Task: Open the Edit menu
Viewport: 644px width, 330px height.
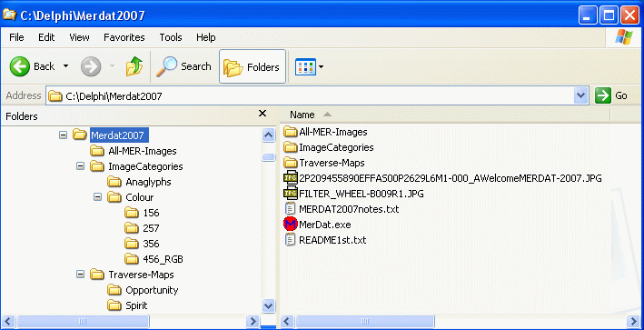Action: pyautogui.click(x=46, y=37)
